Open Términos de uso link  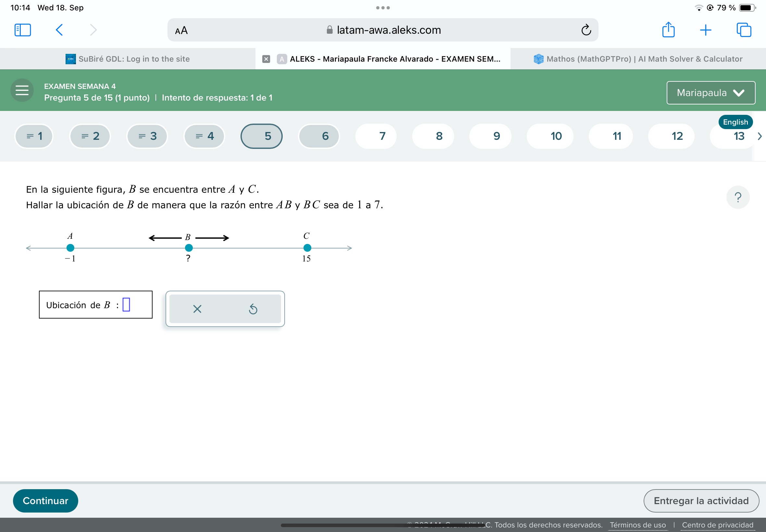pyautogui.click(x=637, y=525)
